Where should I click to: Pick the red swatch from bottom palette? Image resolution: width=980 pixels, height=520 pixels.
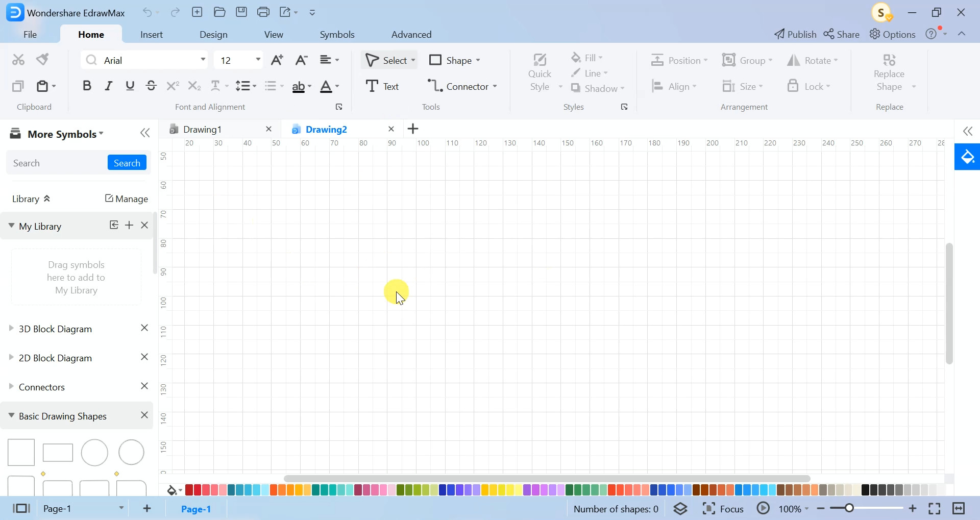(x=189, y=489)
